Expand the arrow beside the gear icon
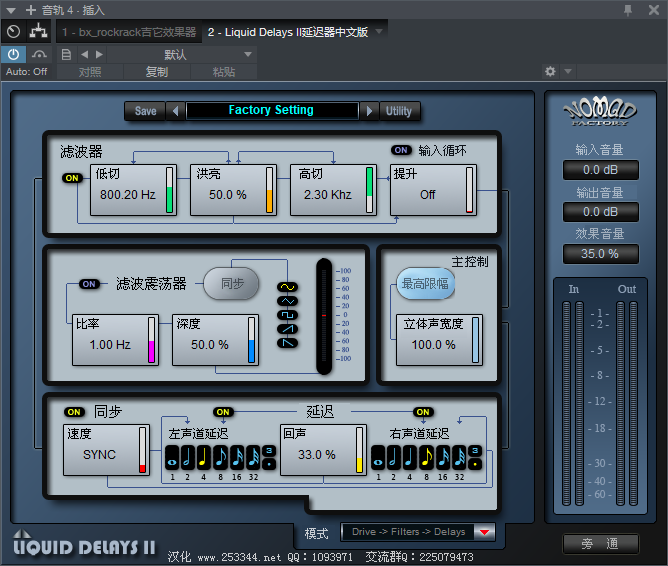The width and height of the screenshot is (668, 566). pos(567,71)
